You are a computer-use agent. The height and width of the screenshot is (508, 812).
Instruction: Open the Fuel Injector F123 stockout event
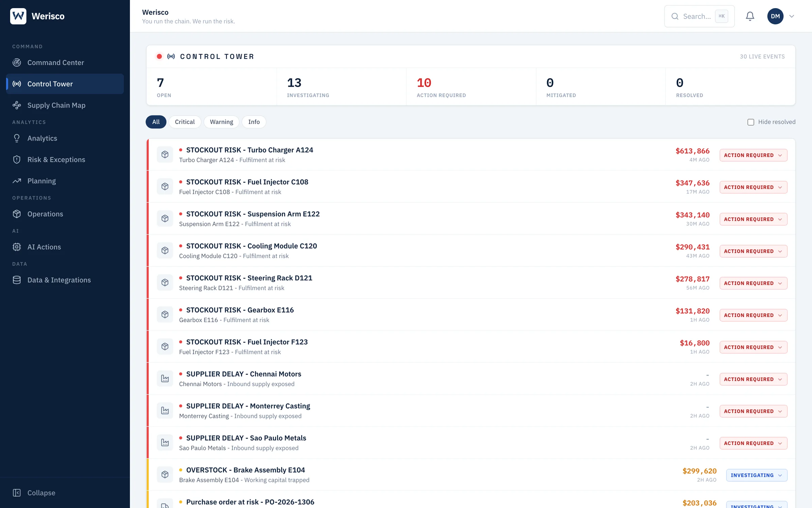(x=472, y=346)
